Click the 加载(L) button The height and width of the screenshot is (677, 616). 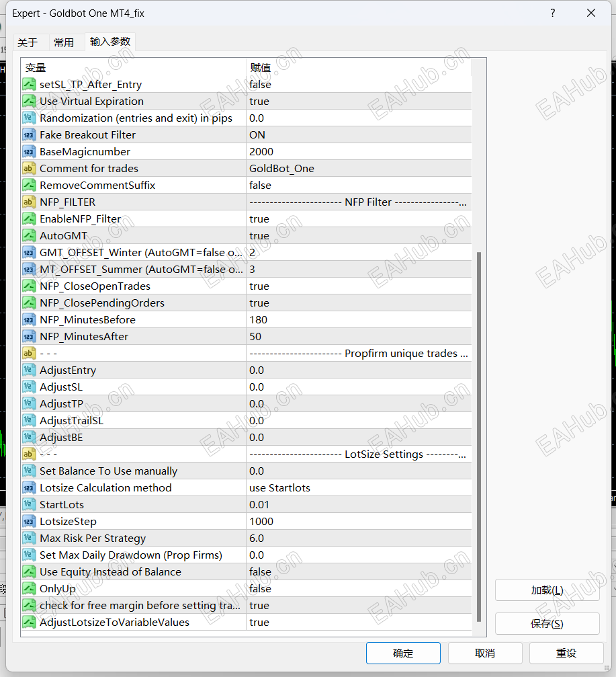point(547,590)
